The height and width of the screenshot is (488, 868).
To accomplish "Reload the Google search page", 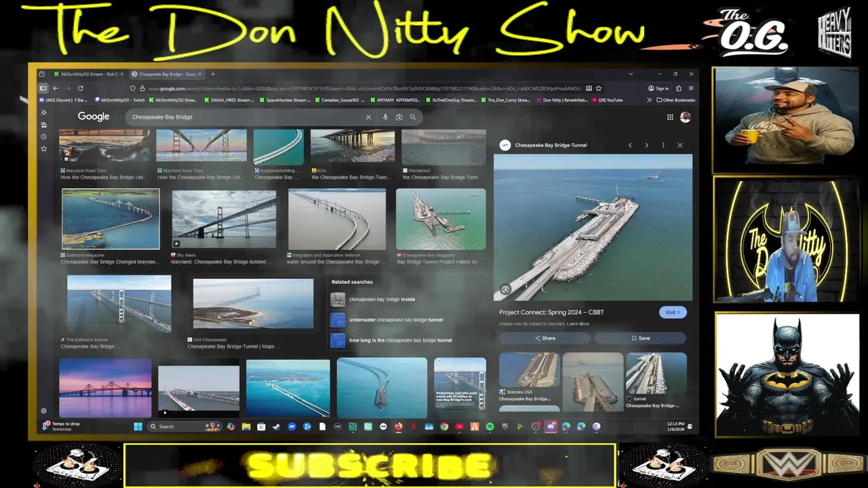I will (x=80, y=88).
